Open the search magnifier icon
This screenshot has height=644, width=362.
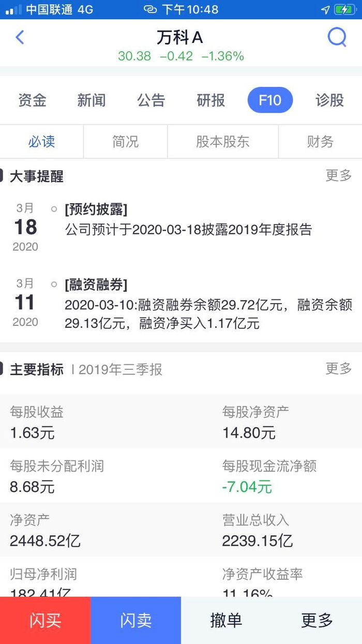(337, 37)
